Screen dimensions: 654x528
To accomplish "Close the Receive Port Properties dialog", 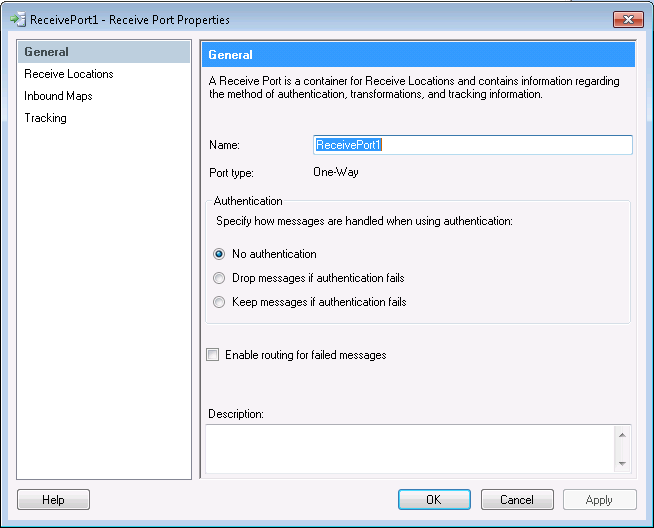I will (x=628, y=19).
